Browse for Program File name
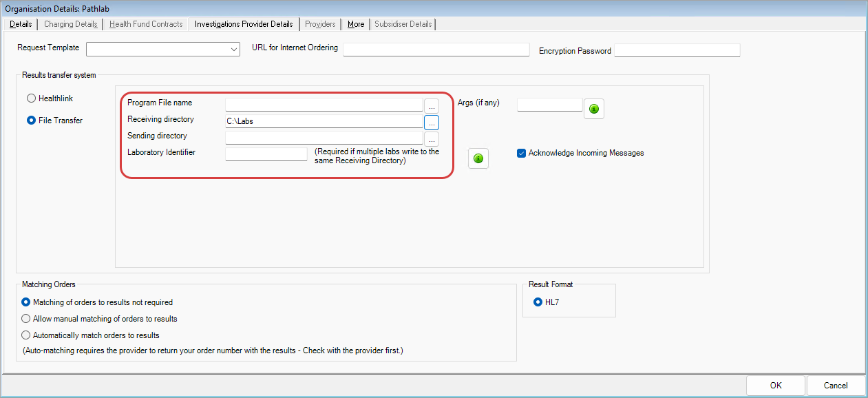Viewport: 868px width, 398px height. coord(432,106)
